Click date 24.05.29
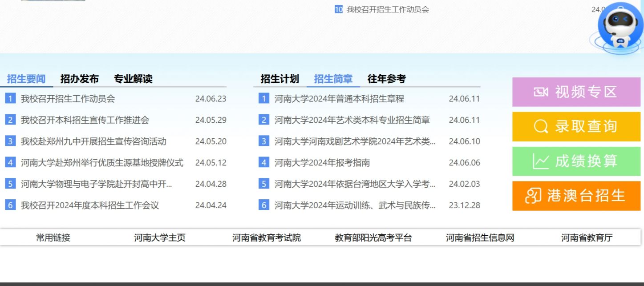Image resolution: width=644 pixels, height=286 pixels. [x=211, y=120]
